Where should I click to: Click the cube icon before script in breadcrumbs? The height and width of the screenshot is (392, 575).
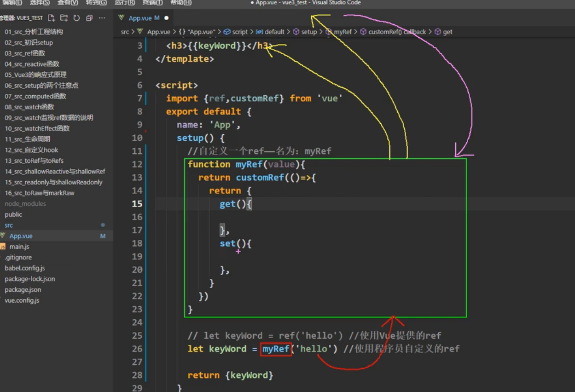pos(227,32)
